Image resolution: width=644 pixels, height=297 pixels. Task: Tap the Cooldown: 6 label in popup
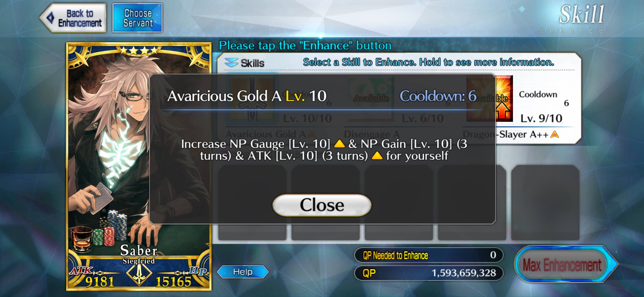[438, 96]
